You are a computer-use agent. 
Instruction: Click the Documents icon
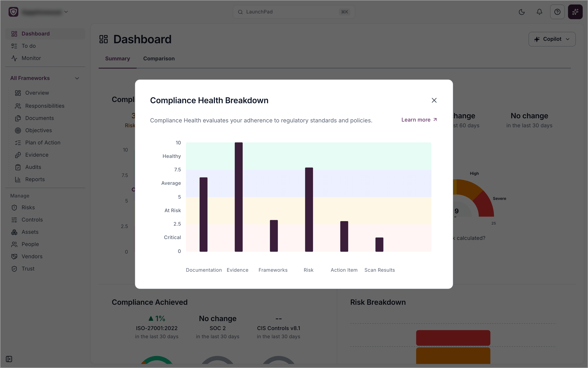click(x=18, y=118)
